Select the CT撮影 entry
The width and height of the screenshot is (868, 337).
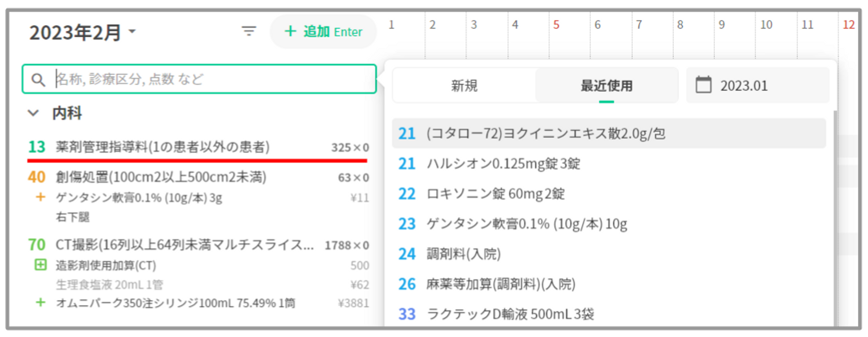[184, 245]
